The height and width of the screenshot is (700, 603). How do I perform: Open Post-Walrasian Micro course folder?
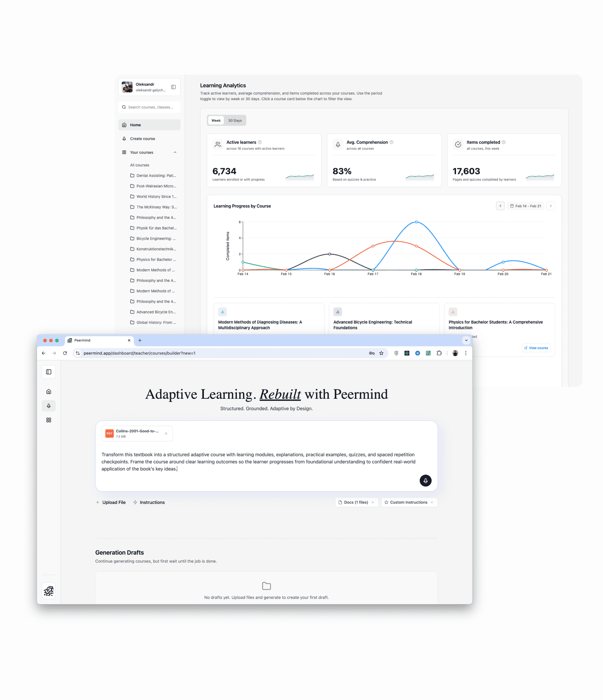[x=153, y=186]
